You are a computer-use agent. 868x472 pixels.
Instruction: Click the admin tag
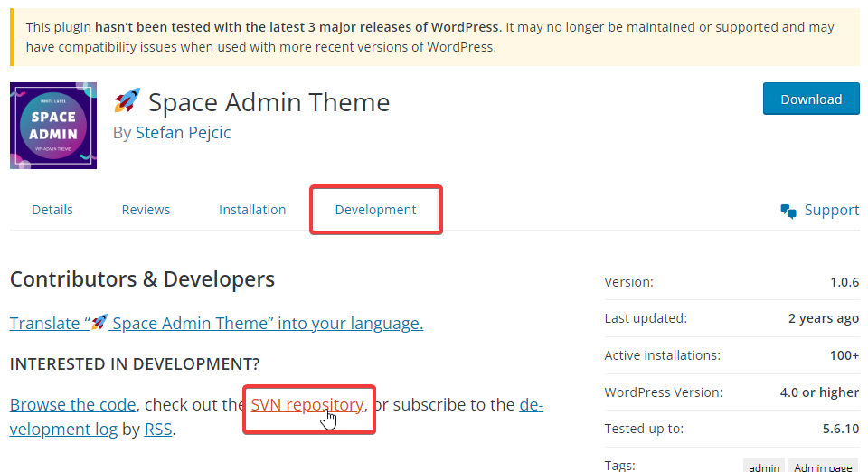pos(764,467)
